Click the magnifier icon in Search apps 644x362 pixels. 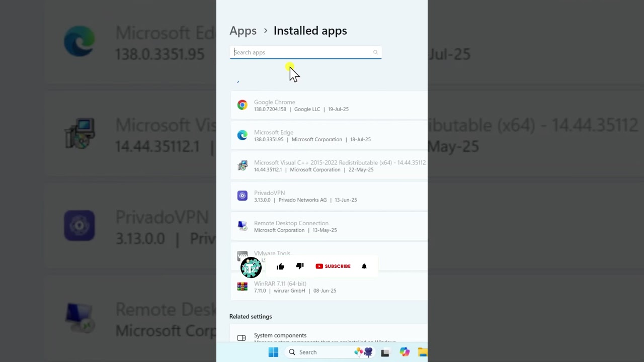pos(375,52)
